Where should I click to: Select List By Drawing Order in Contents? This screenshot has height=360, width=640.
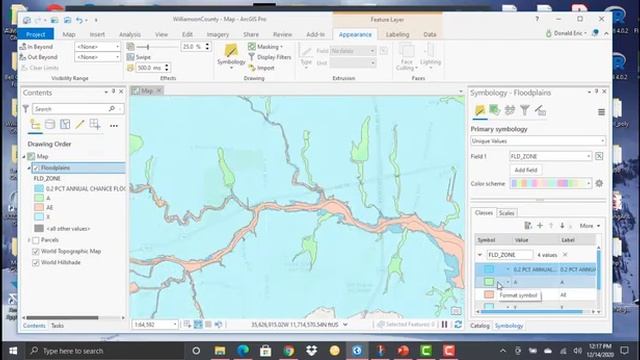point(36,124)
